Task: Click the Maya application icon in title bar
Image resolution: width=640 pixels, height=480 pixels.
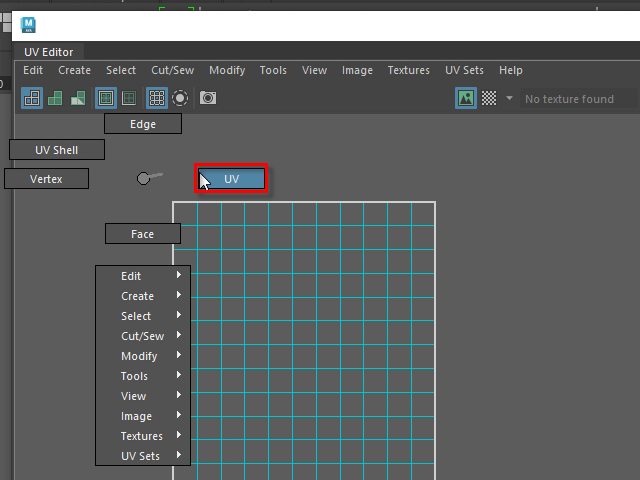Action: (28, 25)
